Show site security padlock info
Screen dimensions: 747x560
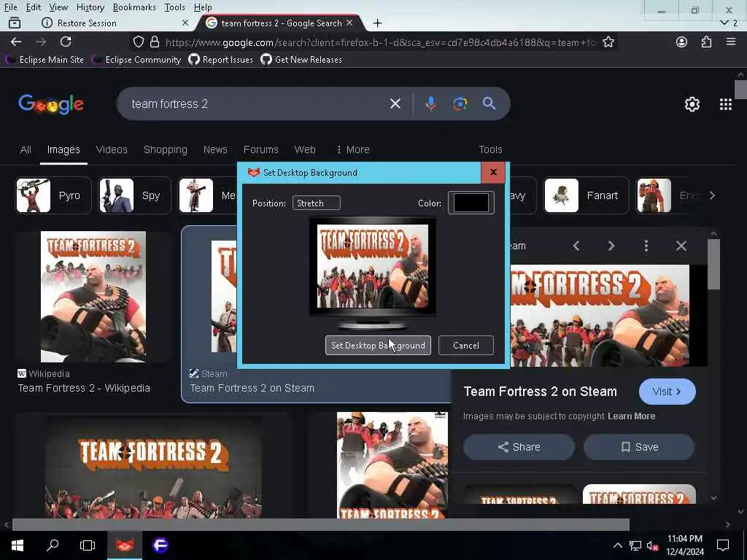click(155, 42)
